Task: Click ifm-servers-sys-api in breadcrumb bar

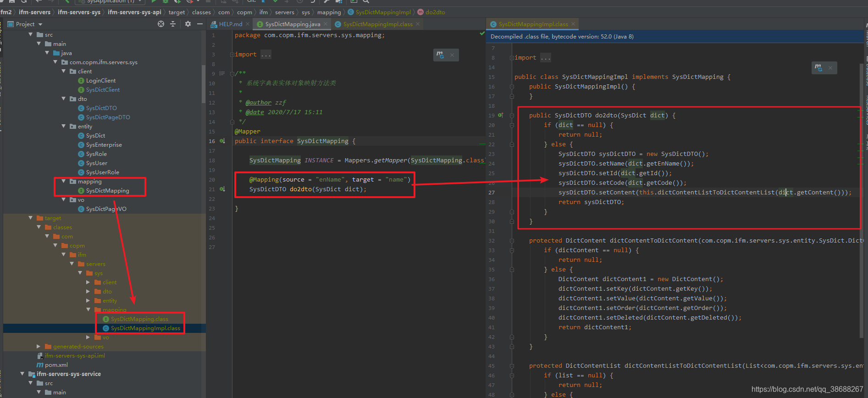Action: click(134, 12)
